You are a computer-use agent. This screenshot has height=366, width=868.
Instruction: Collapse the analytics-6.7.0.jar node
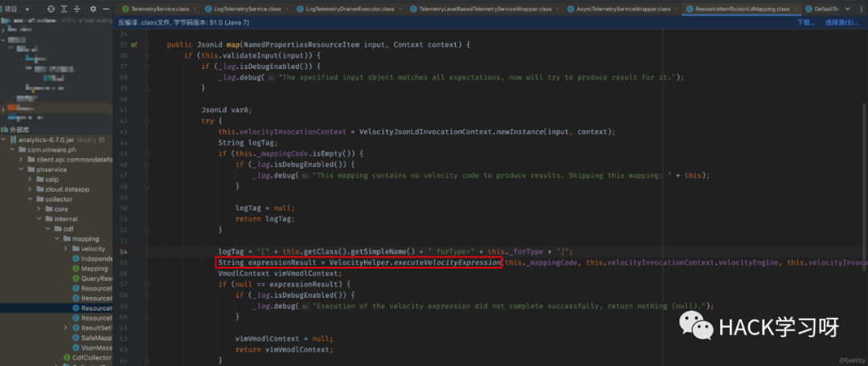pyautogui.click(x=5, y=140)
